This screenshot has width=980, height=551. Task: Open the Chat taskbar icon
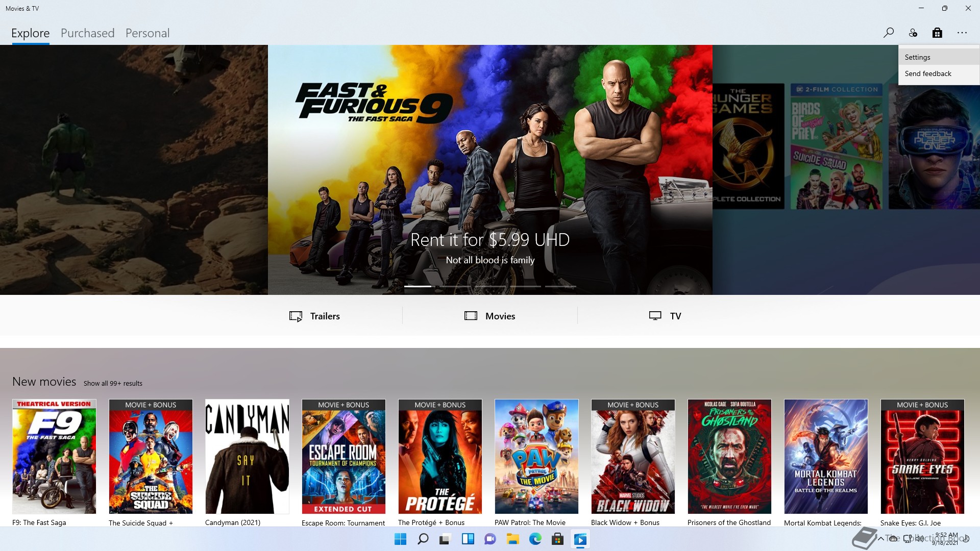[x=490, y=539]
